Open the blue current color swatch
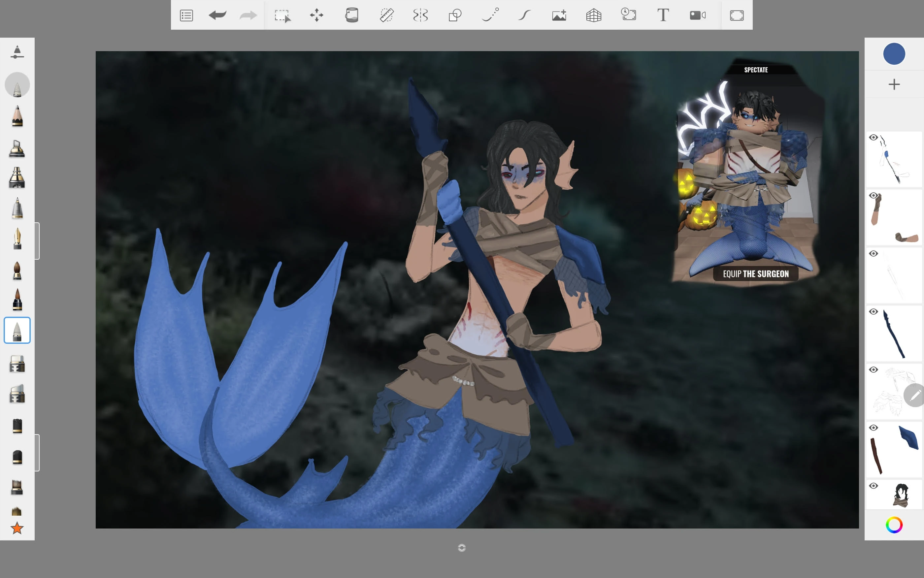The width and height of the screenshot is (924, 578). click(894, 54)
